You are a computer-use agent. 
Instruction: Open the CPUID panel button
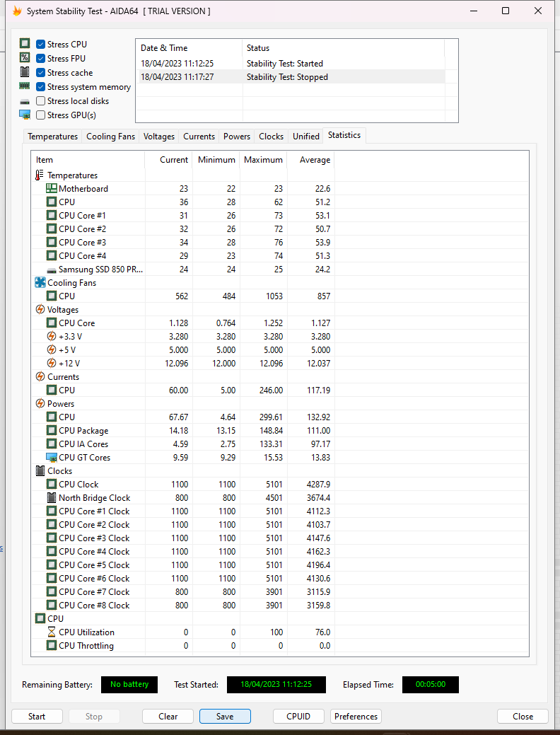[x=298, y=716]
